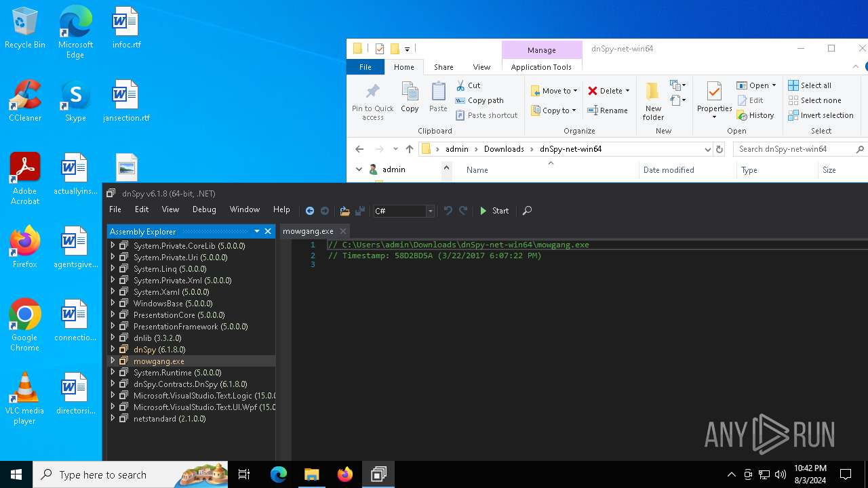Open dnSpy Edit menu

pyautogui.click(x=142, y=209)
